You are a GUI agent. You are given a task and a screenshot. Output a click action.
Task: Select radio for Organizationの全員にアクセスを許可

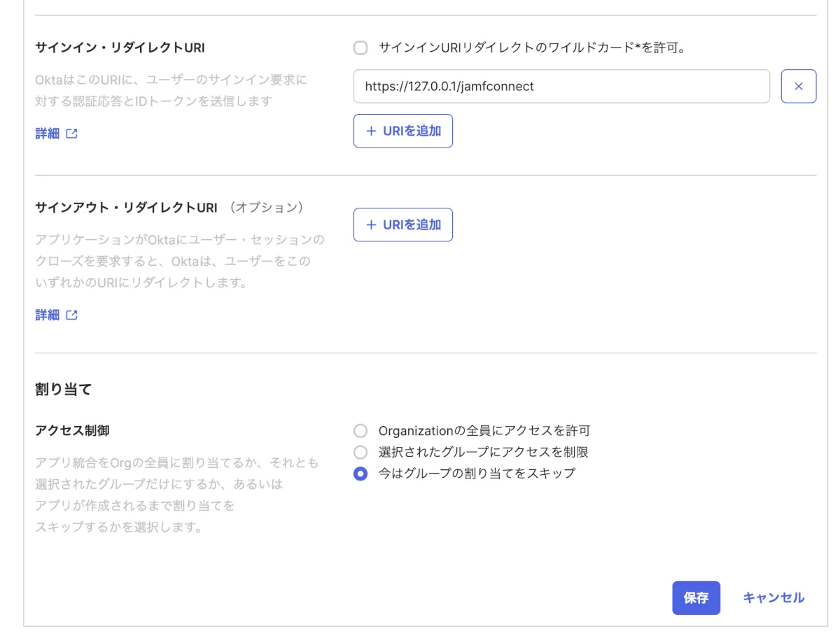click(360, 431)
